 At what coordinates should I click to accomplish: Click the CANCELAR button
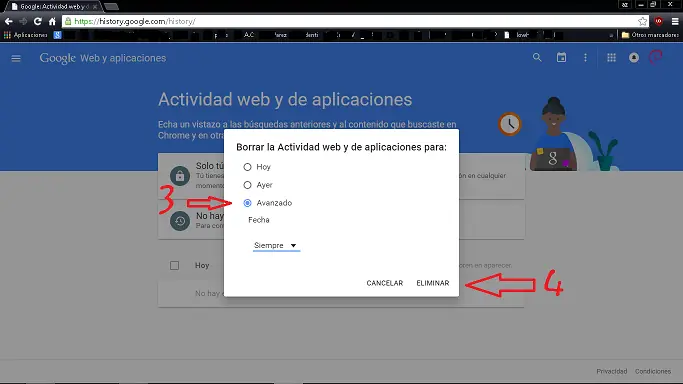pos(385,283)
